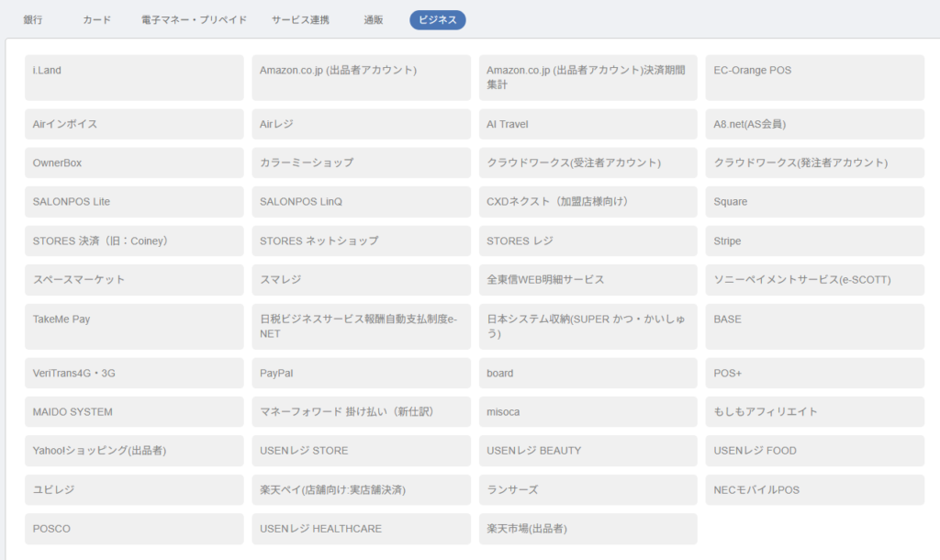Viewport: 940px width, 560px height.
Task: Choose BASE
Action: (x=815, y=327)
